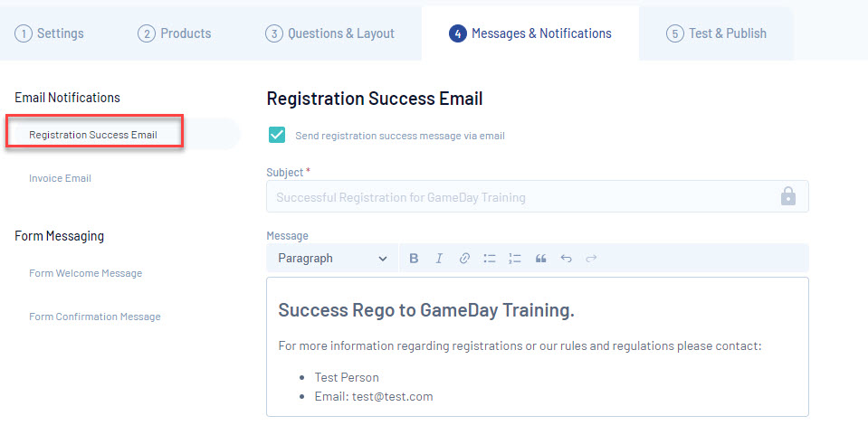This screenshot has width=868, height=435.
Task: Insert a numbered list
Action: [515, 259]
